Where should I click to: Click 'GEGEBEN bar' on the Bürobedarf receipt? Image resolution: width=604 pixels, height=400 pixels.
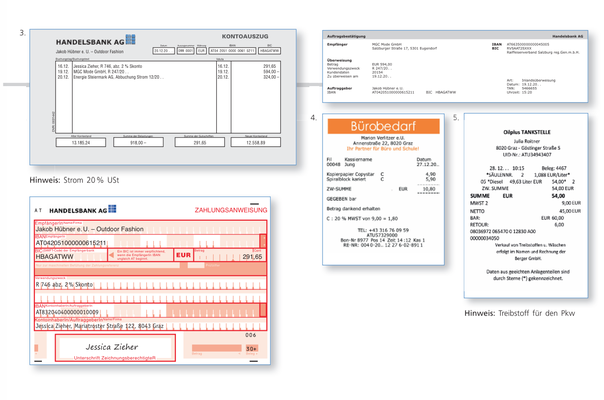(341, 199)
